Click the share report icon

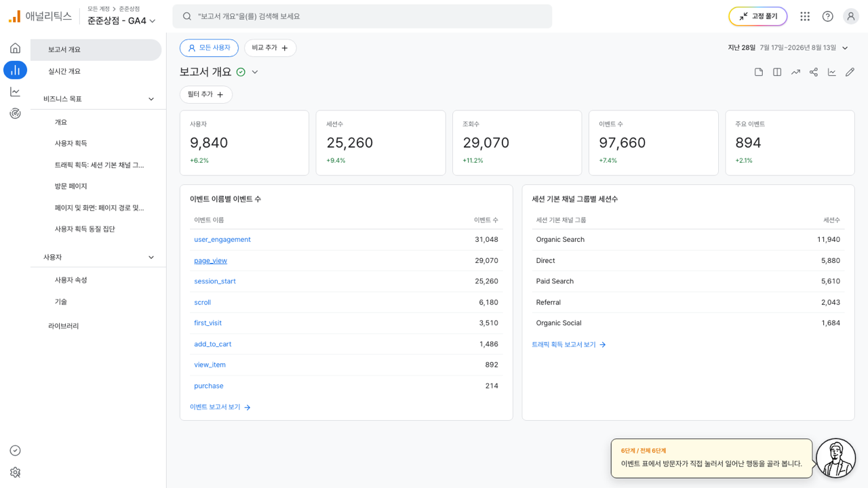coord(814,72)
